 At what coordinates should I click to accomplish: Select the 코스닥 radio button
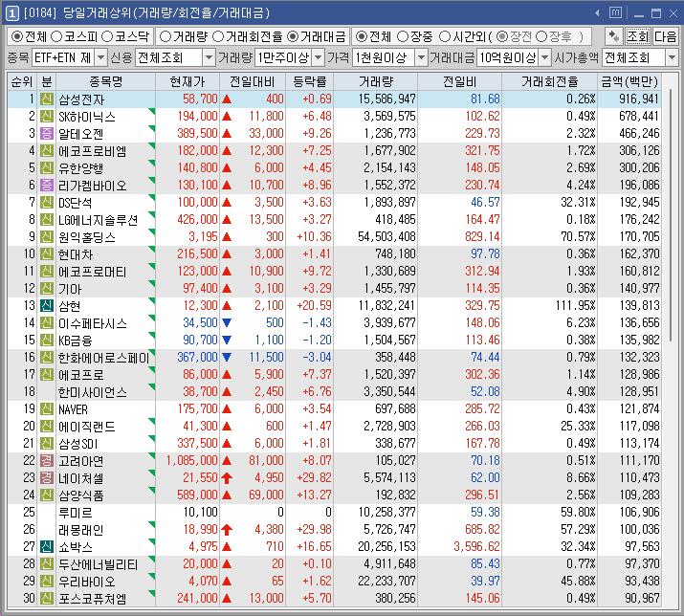107,36
